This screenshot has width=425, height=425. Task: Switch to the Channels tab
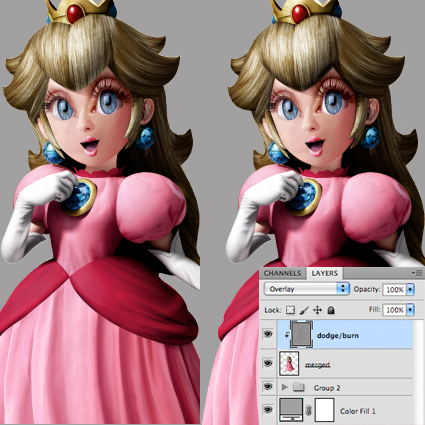(x=282, y=273)
